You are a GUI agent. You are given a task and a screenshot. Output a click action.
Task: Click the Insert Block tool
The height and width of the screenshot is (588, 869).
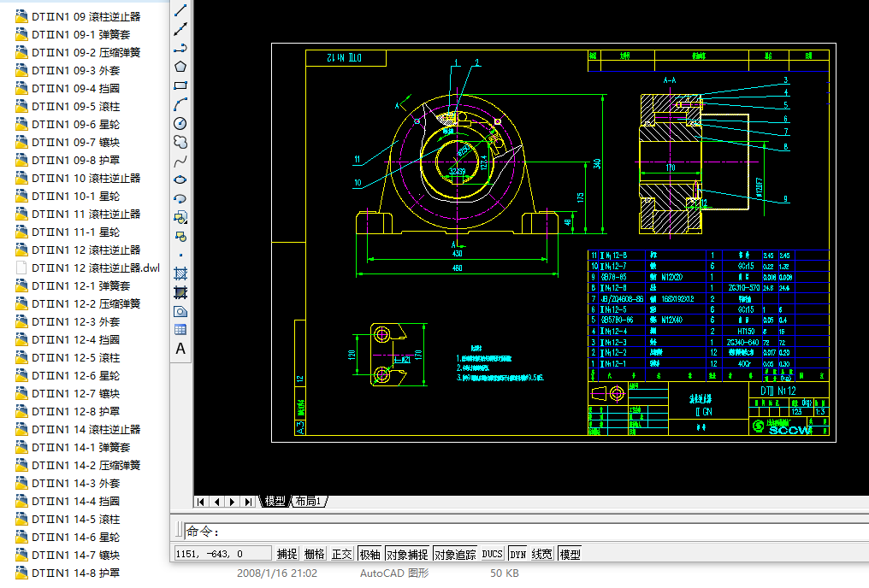pos(180,218)
